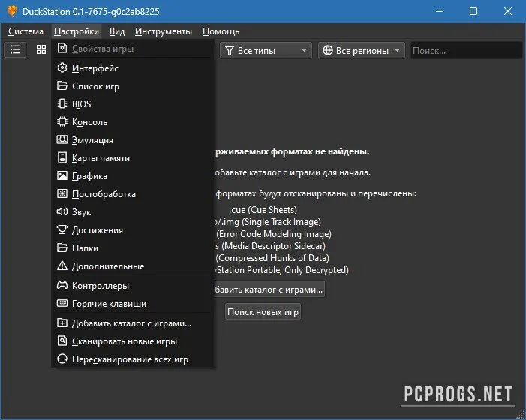Open the Все типы filter dropdown
526x420 pixels.
pos(266,50)
